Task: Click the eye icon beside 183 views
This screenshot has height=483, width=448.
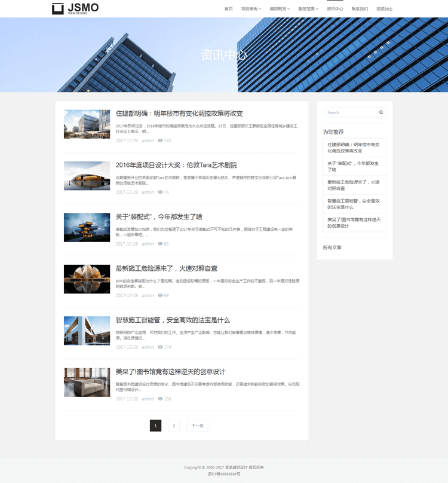Action: 160,140
